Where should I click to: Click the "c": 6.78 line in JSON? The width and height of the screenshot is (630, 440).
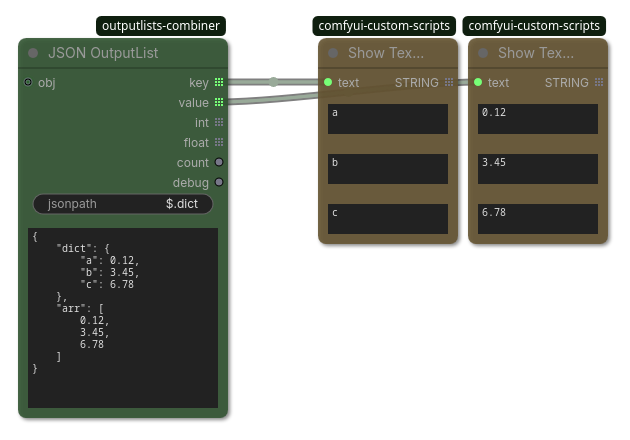click(107, 284)
